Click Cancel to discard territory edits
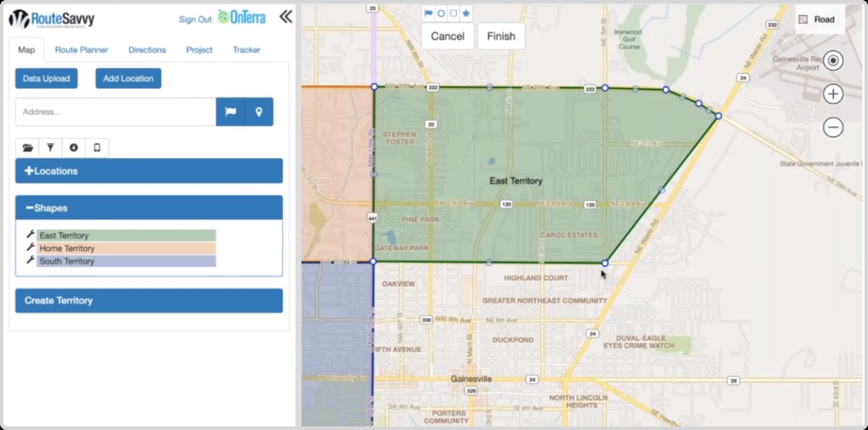This screenshot has height=430, width=868. tap(448, 35)
